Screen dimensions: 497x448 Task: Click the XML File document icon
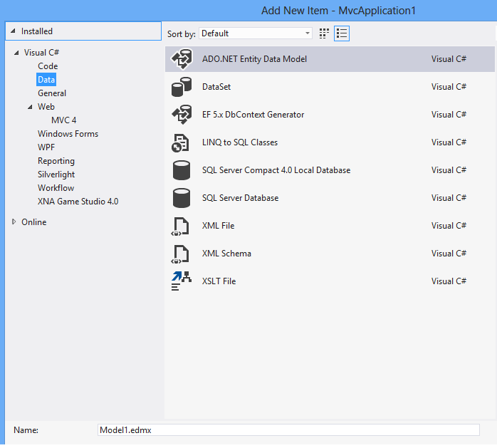pos(180,226)
